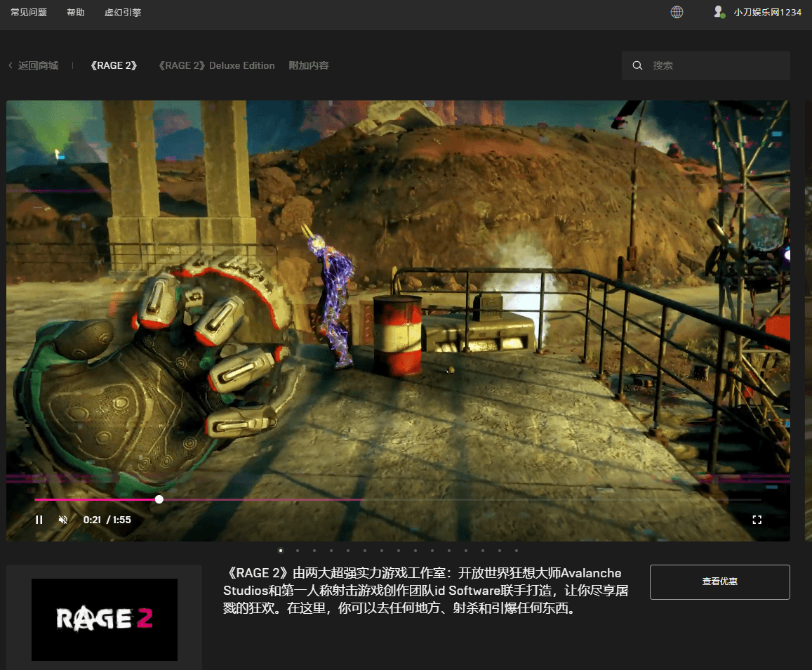Unmute the trailer audio

63,520
